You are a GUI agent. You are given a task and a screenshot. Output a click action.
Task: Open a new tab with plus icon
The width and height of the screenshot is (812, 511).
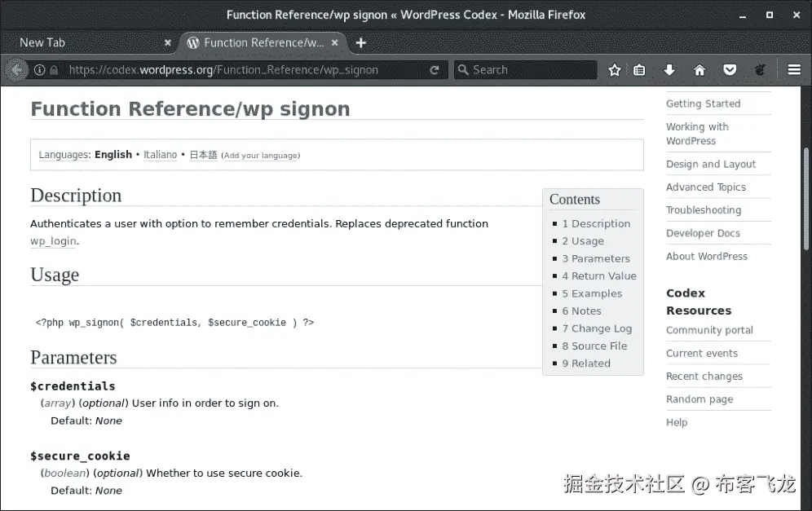[x=361, y=43]
